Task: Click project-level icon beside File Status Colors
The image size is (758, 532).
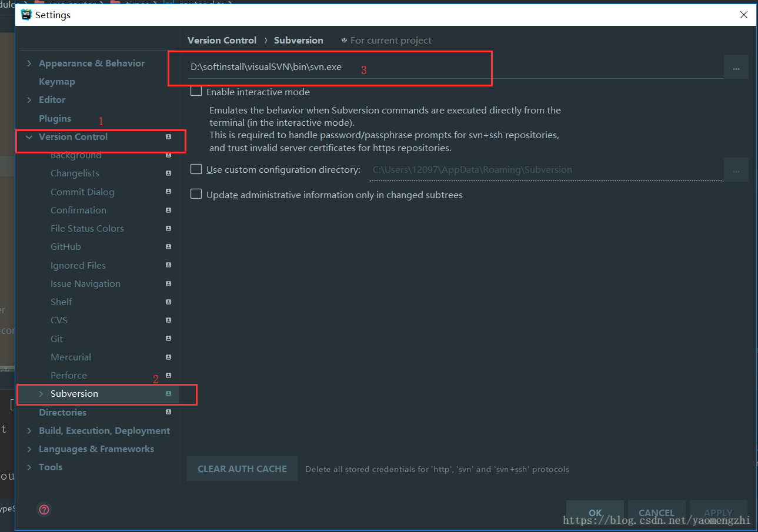Action: tap(168, 228)
